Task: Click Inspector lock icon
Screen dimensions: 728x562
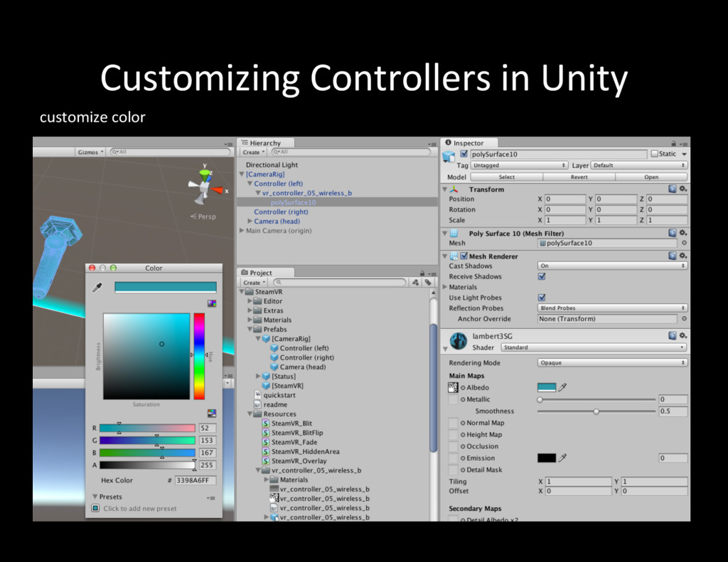Action: (674, 144)
